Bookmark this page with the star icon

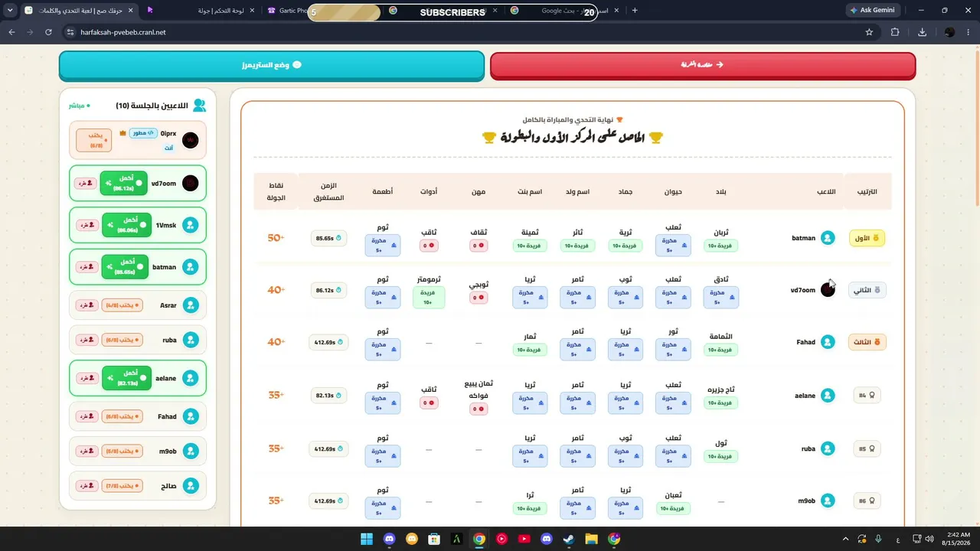[869, 32]
